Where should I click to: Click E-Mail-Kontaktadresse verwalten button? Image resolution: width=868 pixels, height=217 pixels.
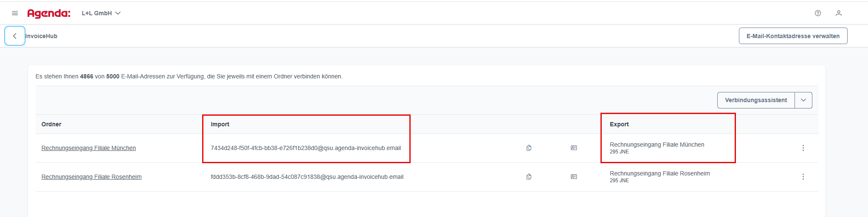(x=793, y=36)
